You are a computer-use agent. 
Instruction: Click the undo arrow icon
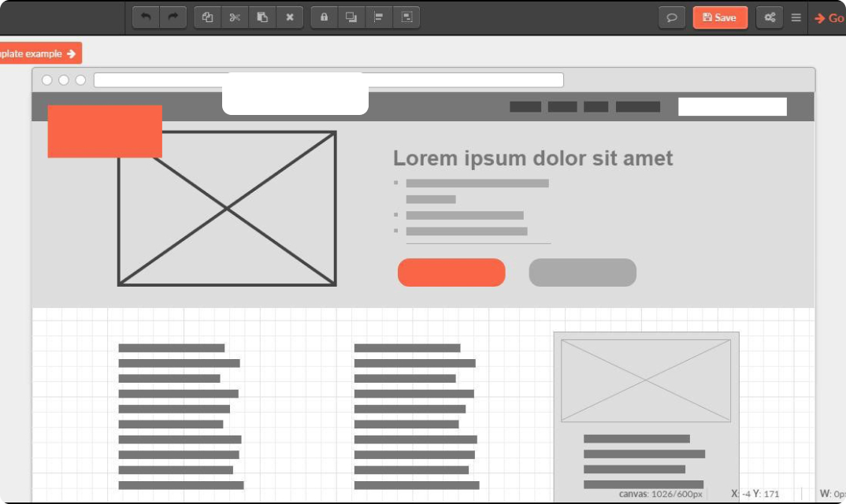146,17
